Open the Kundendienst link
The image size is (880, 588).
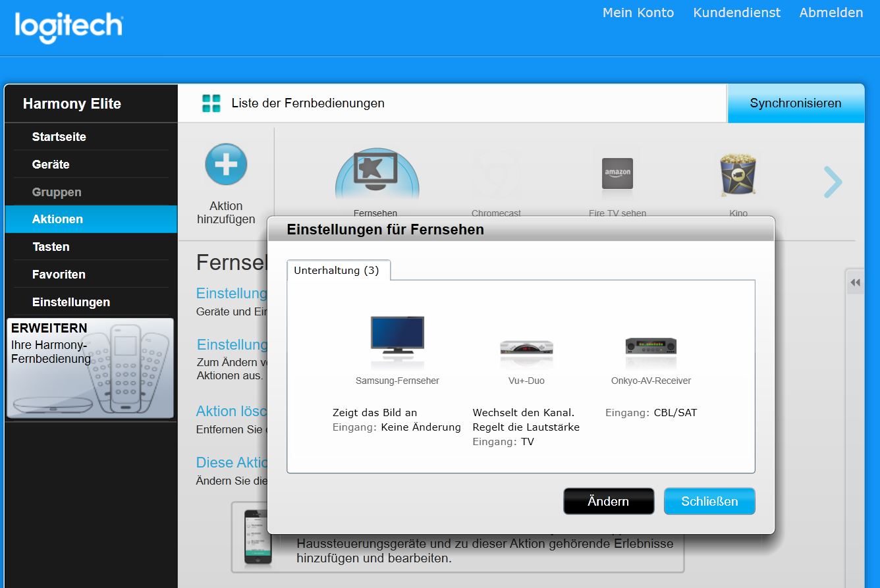736,13
